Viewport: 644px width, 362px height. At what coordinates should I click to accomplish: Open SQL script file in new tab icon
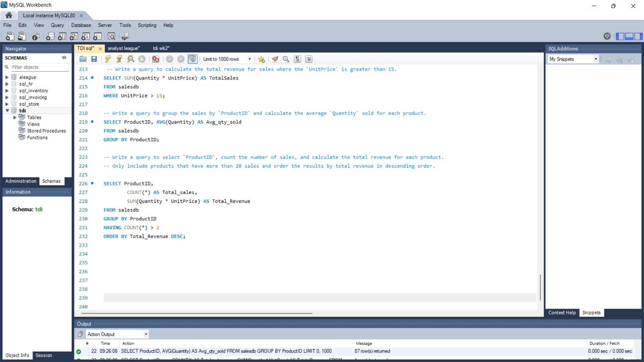tap(22, 36)
